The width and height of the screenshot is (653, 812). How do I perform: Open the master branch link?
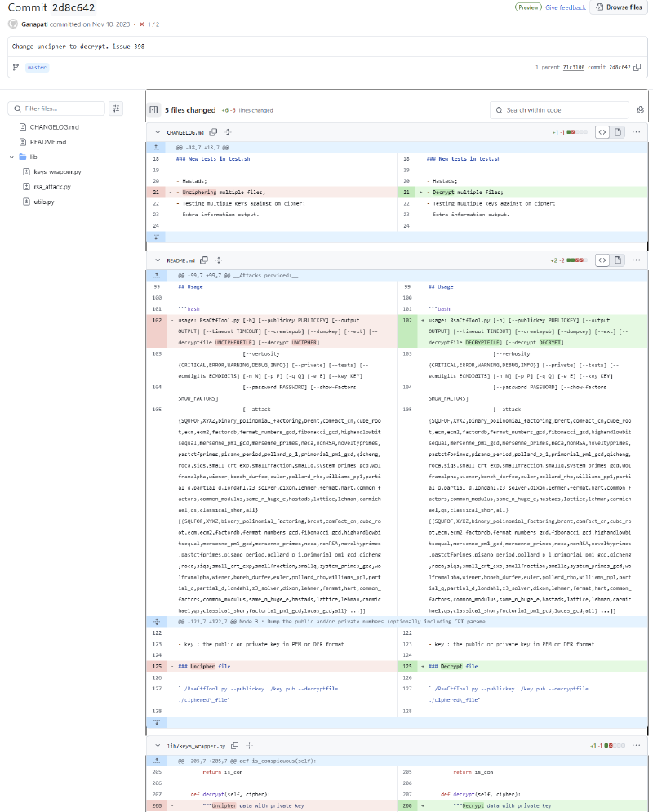coord(37,67)
